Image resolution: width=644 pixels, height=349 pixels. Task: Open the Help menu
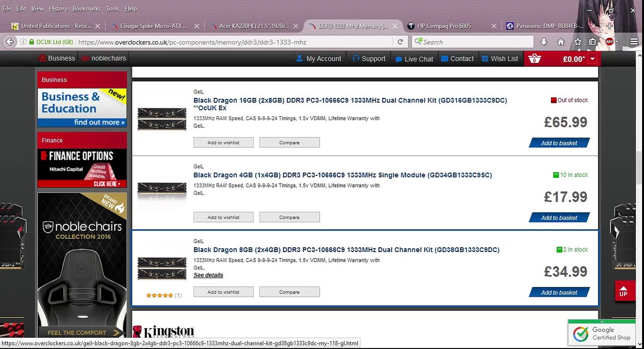pos(131,8)
